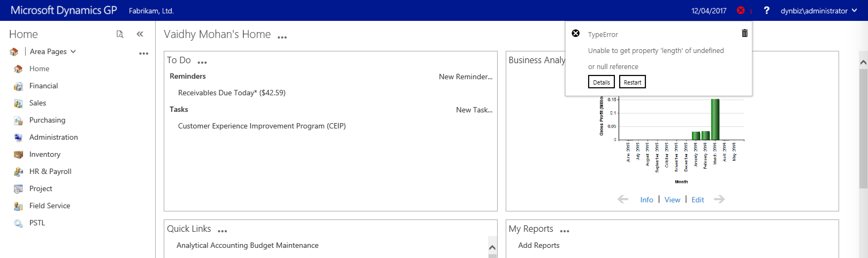Delete the TypeError notification with trash icon
868x258 pixels.
pos(744,33)
